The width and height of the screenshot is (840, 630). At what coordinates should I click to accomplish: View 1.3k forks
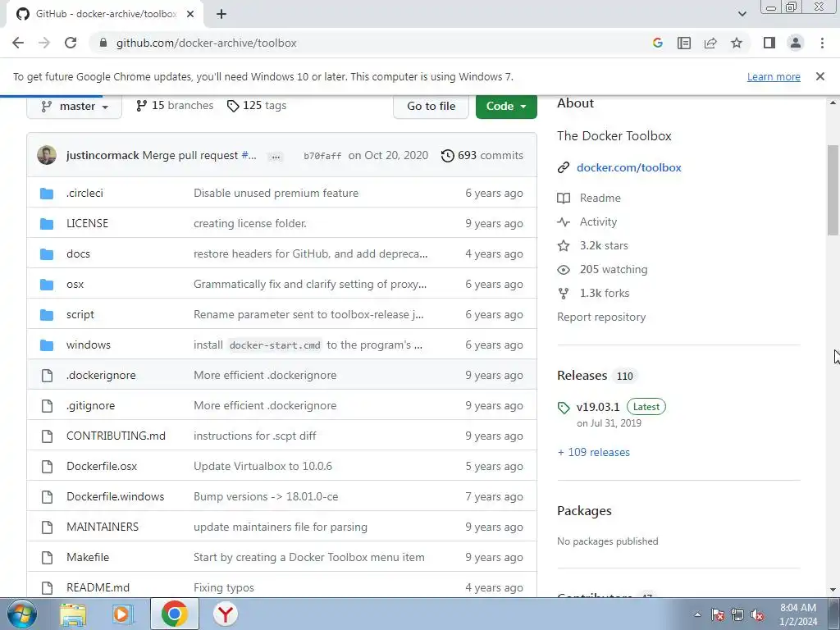coord(605,293)
